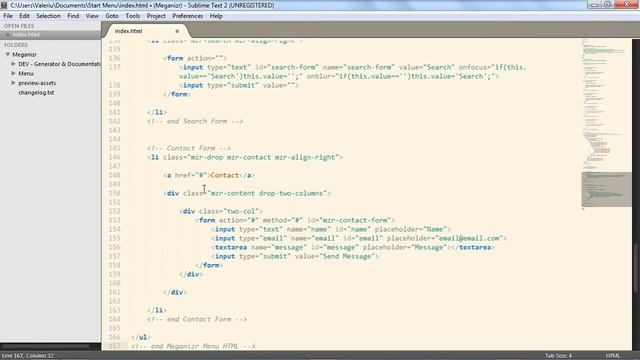
Task: Click line number 153 in the gutter
Action: coord(114,220)
